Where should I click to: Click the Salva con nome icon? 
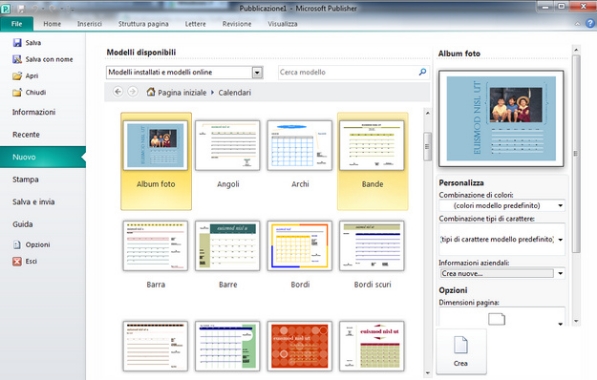(x=17, y=59)
